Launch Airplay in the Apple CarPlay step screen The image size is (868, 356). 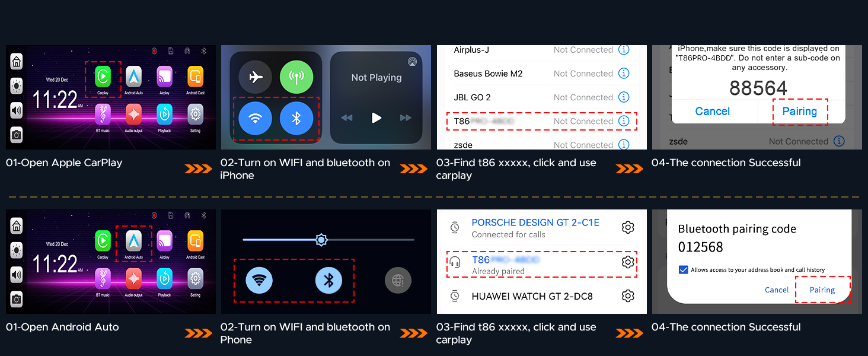click(x=165, y=76)
